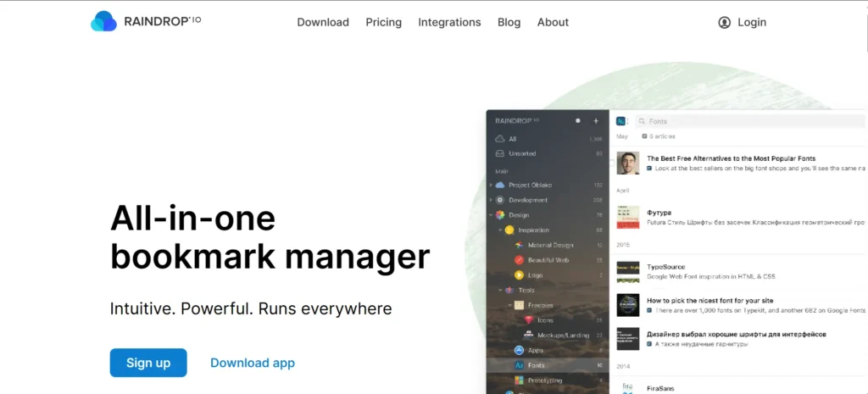Click the Футура bookmark title
Image resolution: width=868 pixels, height=394 pixels.
(659, 213)
